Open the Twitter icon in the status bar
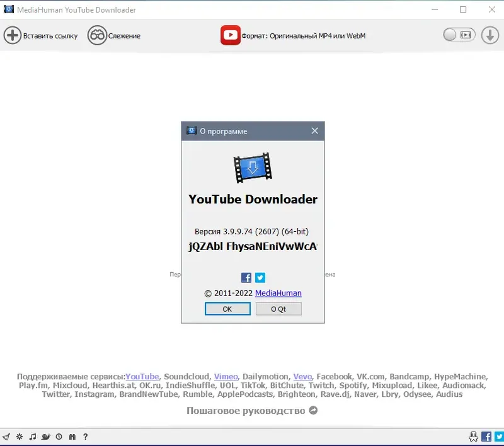The height and width of the screenshot is (446, 504). (499, 437)
